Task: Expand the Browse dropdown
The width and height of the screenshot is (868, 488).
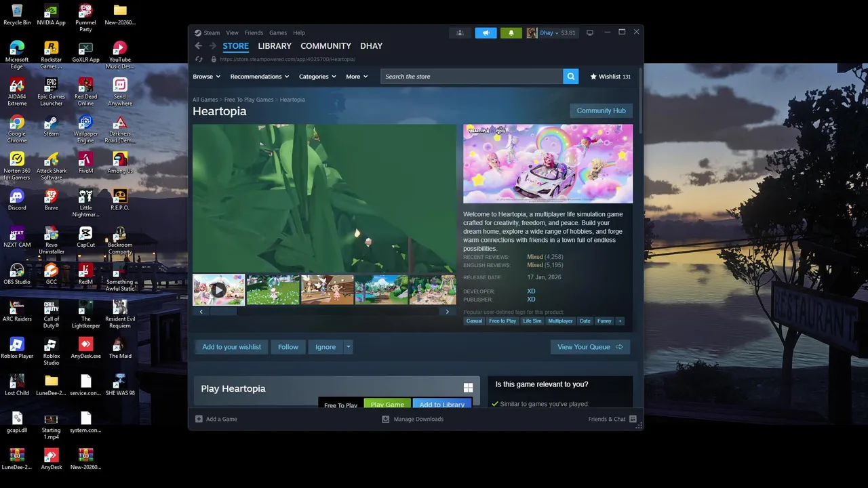Action: tap(206, 77)
